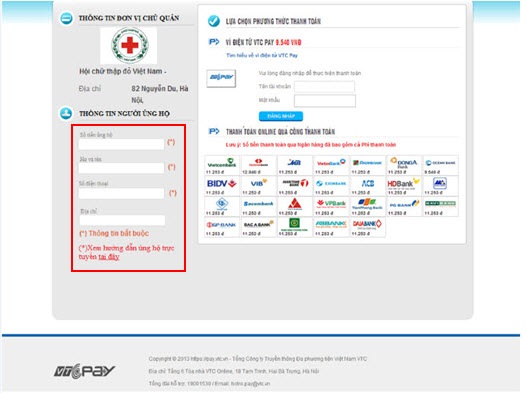Choose the Eximbank payment option

click(331, 186)
